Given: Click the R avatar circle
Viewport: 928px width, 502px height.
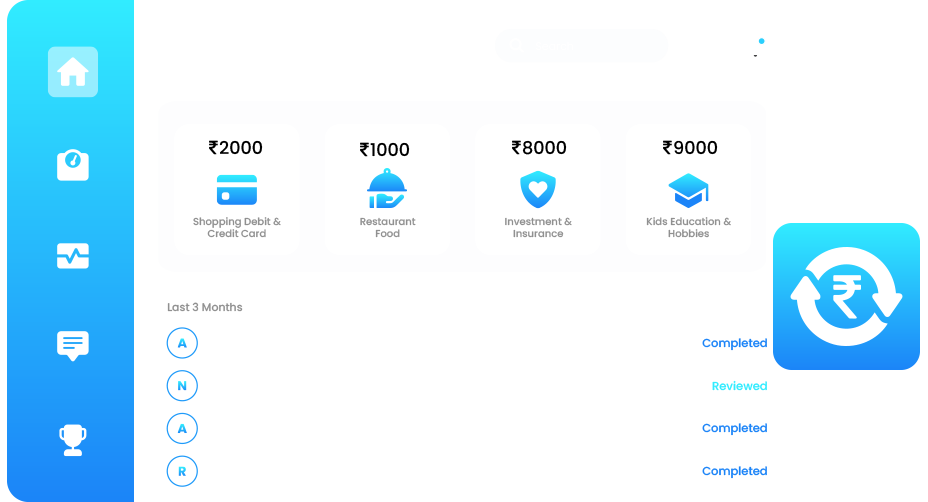Looking at the screenshot, I should point(182,471).
